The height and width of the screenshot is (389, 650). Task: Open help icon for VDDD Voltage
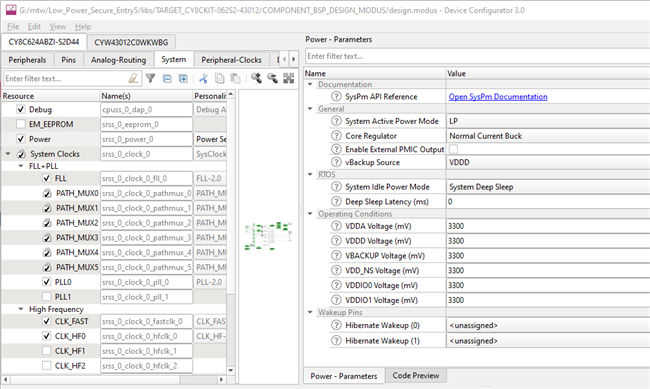coord(336,241)
